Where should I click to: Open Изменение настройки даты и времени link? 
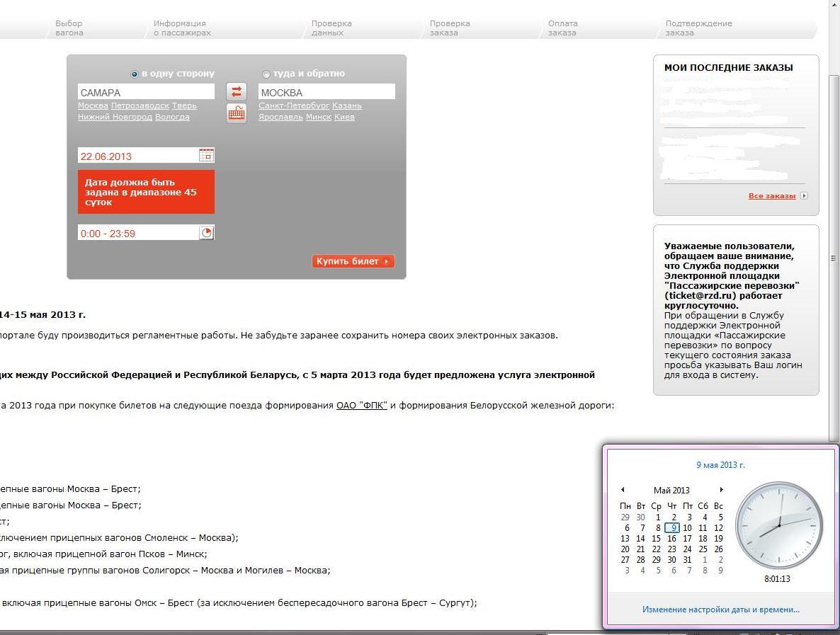click(x=720, y=609)
